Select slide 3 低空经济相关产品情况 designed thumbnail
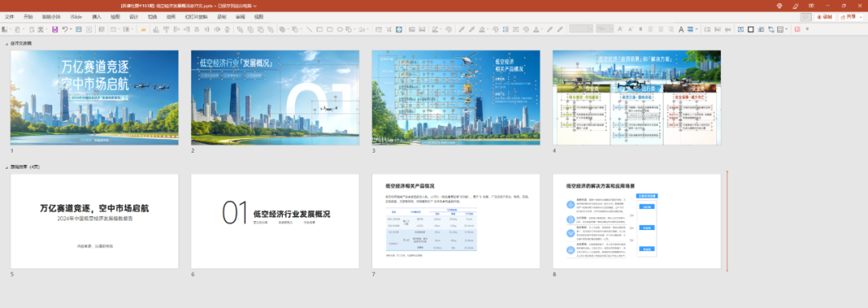The image size is (868, 308). (x=456, y=97)
